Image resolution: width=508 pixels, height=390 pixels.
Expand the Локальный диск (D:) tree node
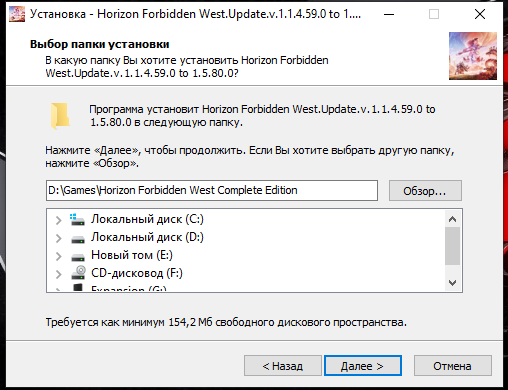click(58, 238)
